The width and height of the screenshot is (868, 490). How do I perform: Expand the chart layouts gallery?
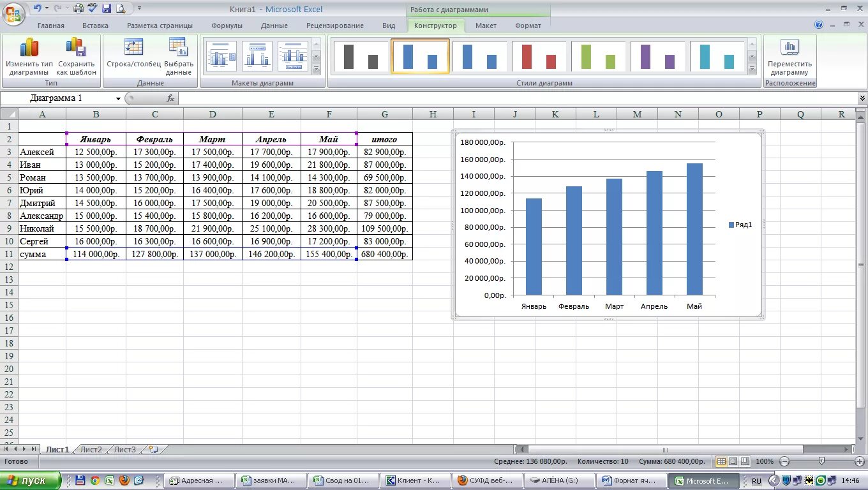(316, 68)
